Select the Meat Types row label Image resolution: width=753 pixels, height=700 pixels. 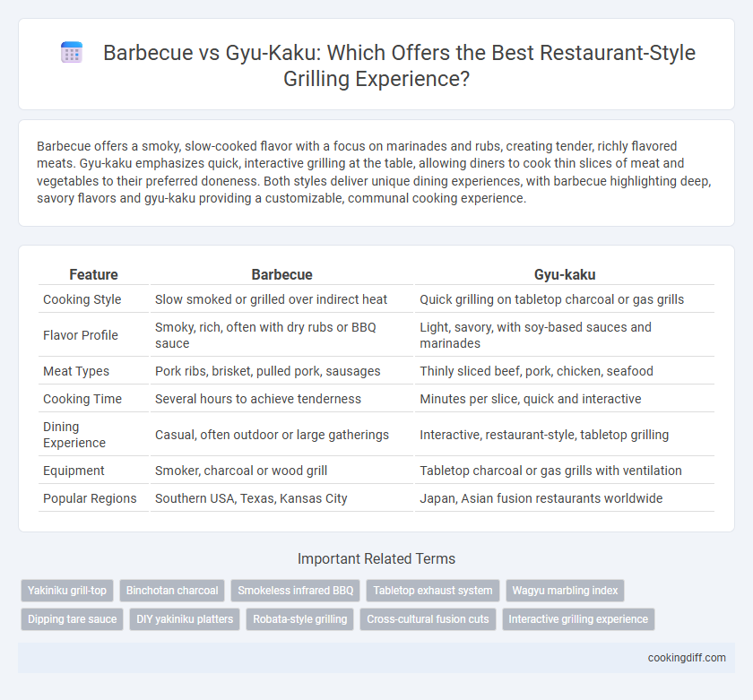point(76,371)
